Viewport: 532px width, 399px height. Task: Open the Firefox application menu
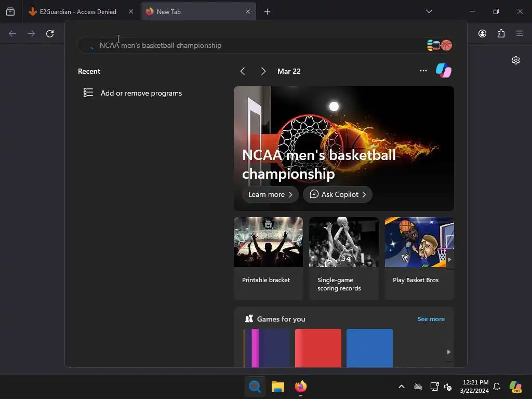520,33
